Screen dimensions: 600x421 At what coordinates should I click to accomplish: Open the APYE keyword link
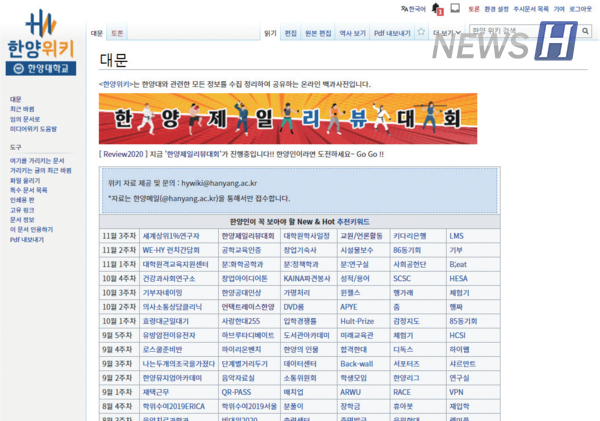tap(349, 307)
